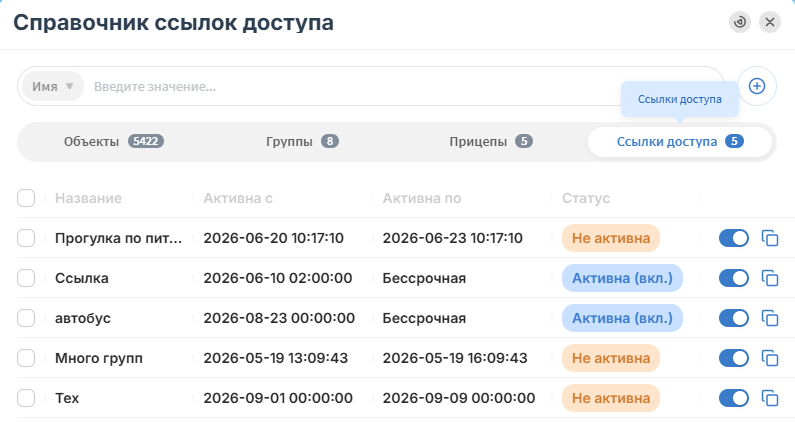795x433 pixels.
Task: Copy link for автобус row
Action: (x=770, y=318)
